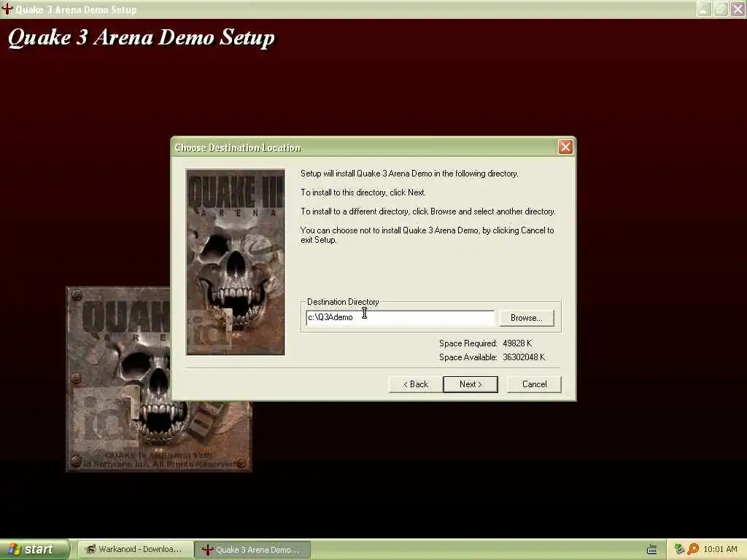Open the Browse directory dialog
The image size is (747, 560).
(527, 318)
